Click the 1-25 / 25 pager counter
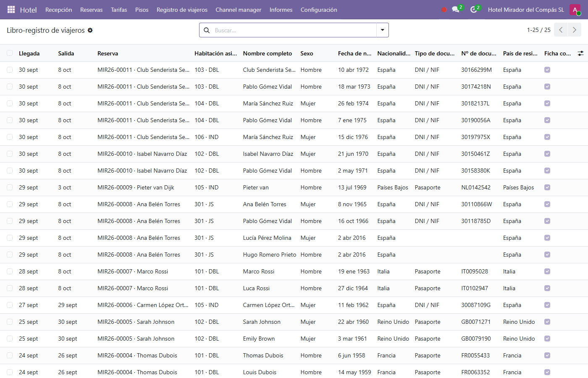Viewport: 588px width, 378px height. (x=539, y=30)
